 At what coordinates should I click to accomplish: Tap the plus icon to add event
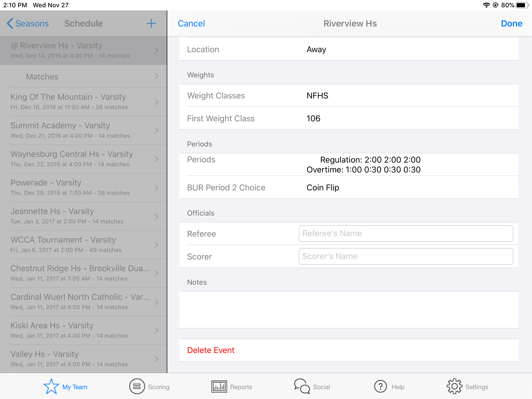pos(151,23)
